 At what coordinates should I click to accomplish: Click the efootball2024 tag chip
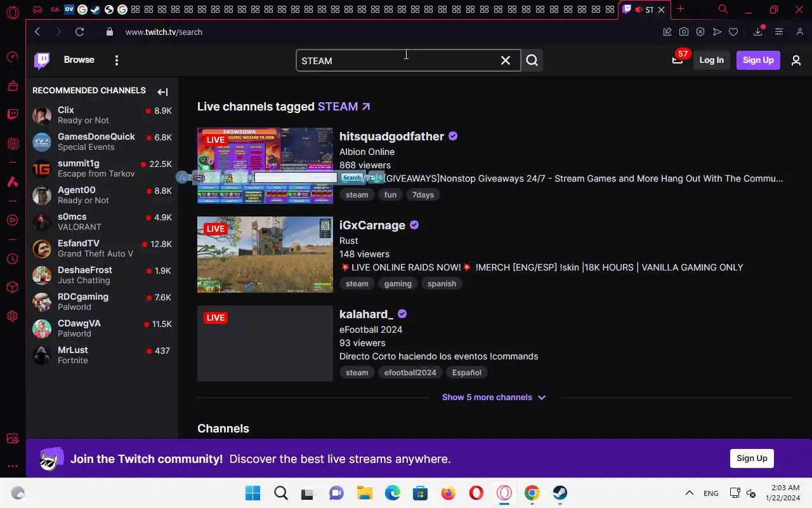[410, 372]
